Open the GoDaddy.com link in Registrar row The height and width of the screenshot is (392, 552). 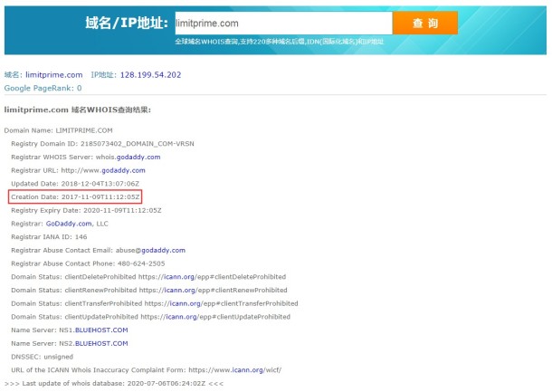click(69, 224)
